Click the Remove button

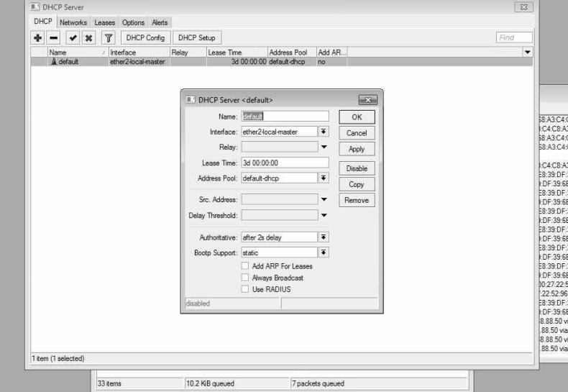[x=357, y=201]
